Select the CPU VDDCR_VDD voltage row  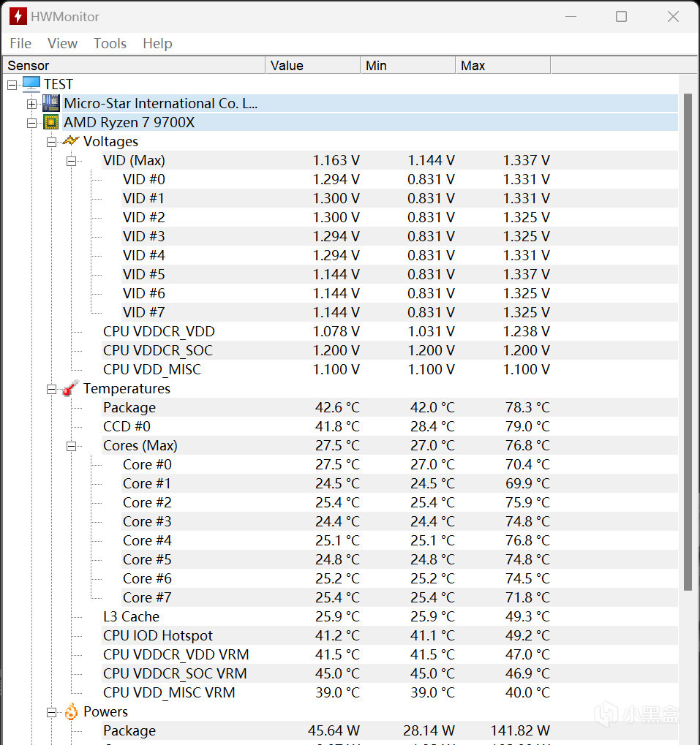(390, 331)
